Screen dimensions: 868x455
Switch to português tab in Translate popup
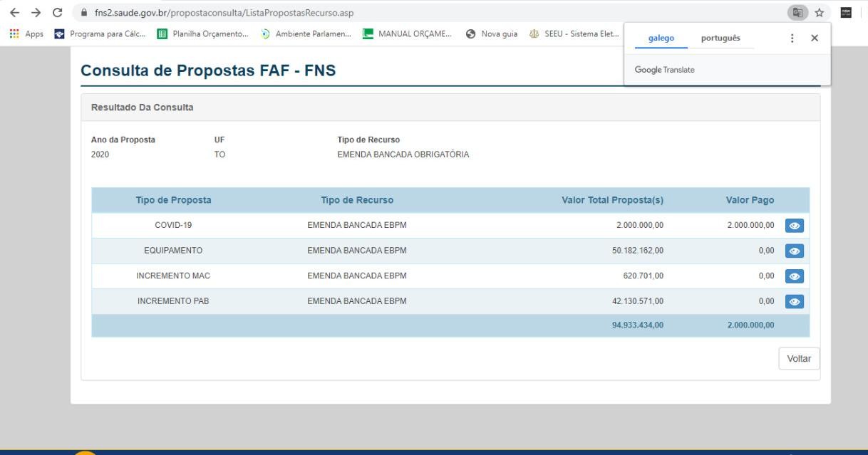coord(720,38)
